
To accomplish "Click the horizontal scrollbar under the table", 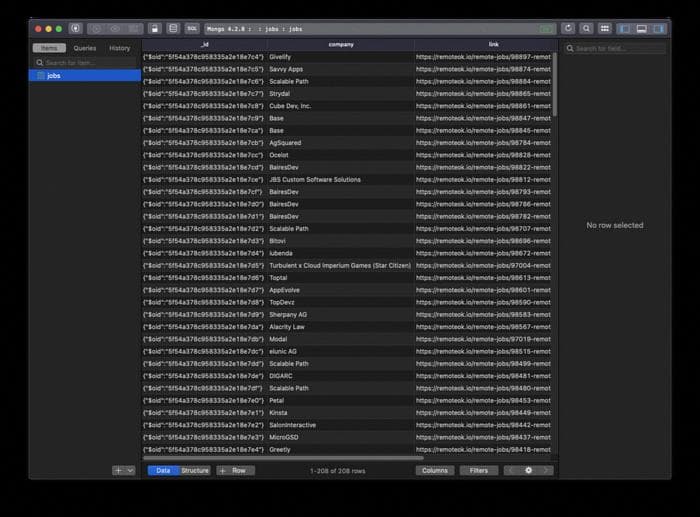I will (x=283, y=458).
